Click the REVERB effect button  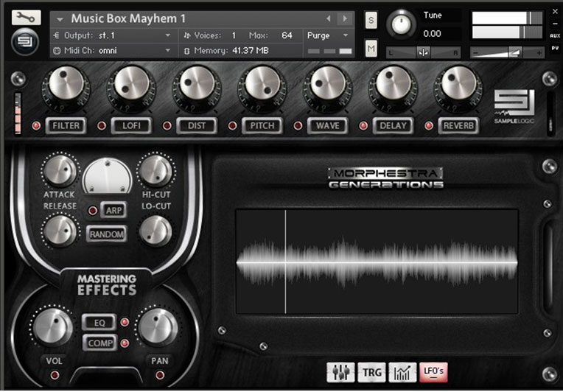coord(458,126)
